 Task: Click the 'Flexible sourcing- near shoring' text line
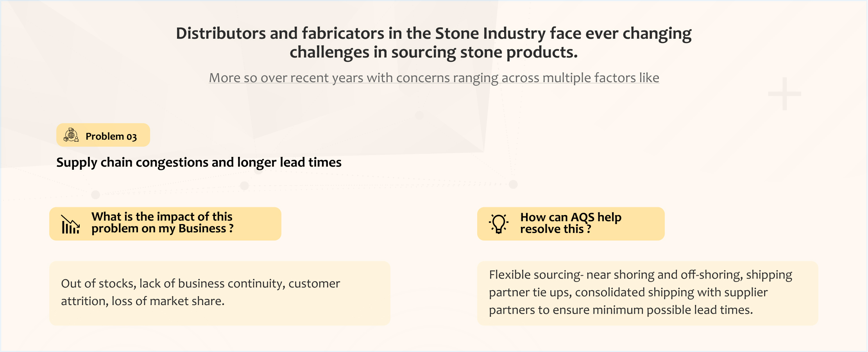pos(640,275)
